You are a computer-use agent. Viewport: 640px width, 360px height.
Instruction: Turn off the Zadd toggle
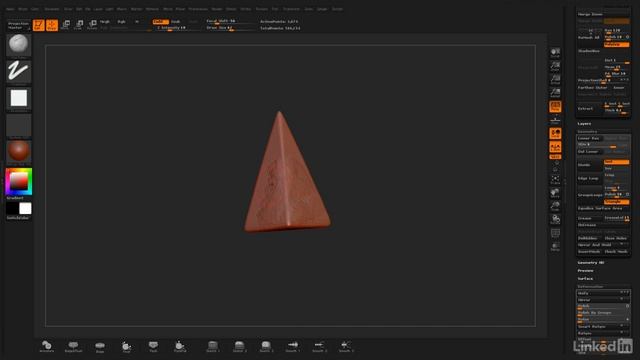(160, 22)
